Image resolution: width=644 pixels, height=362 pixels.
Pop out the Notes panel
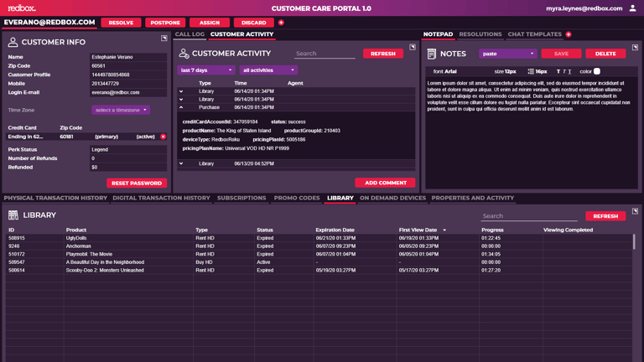pos(635,47)
